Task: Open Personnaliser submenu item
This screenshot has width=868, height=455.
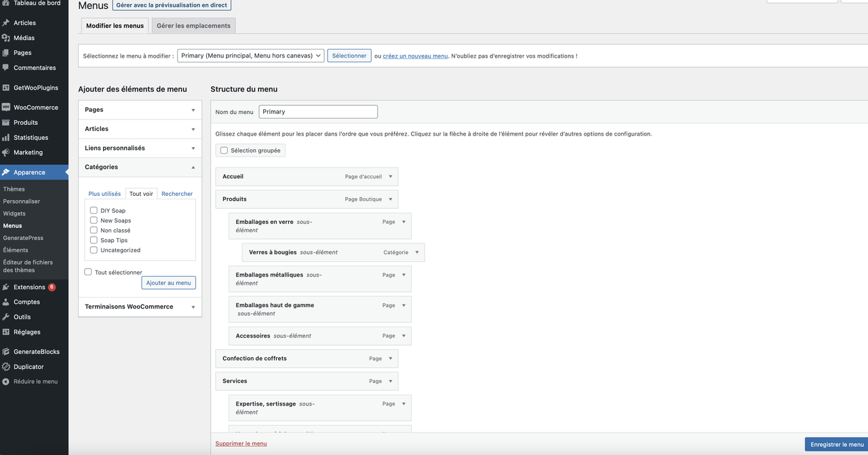Action: point(22,201)
